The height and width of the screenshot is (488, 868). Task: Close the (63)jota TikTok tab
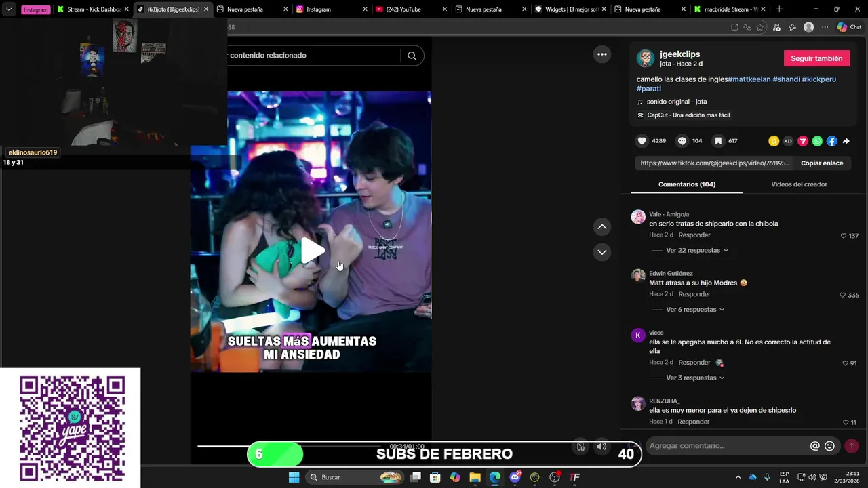[x=206, y=9]
